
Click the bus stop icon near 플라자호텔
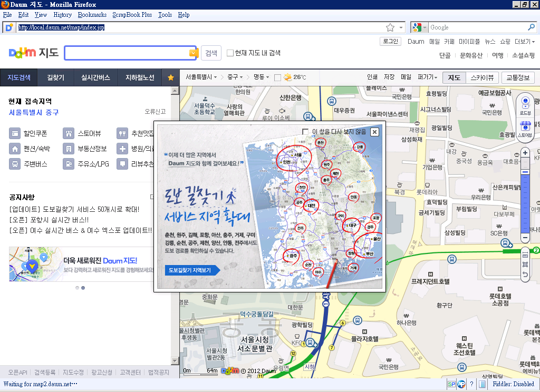pyautogui.click(x=358, y=320)
